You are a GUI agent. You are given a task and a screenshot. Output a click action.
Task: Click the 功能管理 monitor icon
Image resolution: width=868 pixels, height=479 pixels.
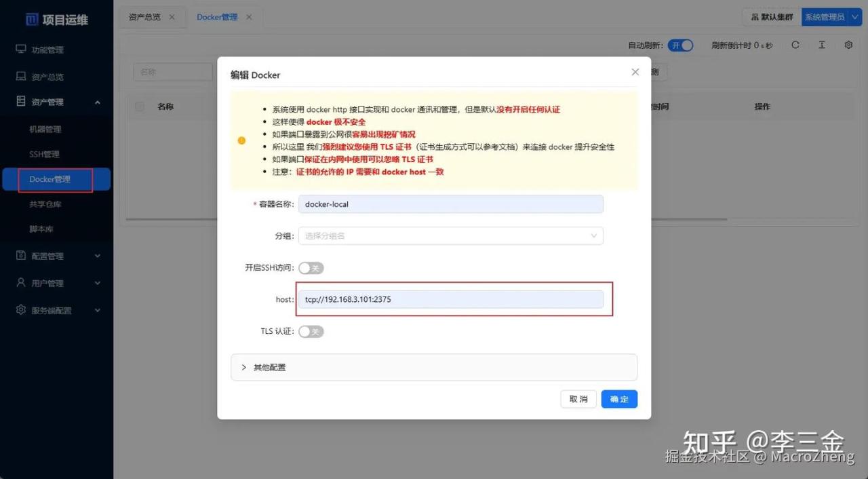(x=21, y=50)
